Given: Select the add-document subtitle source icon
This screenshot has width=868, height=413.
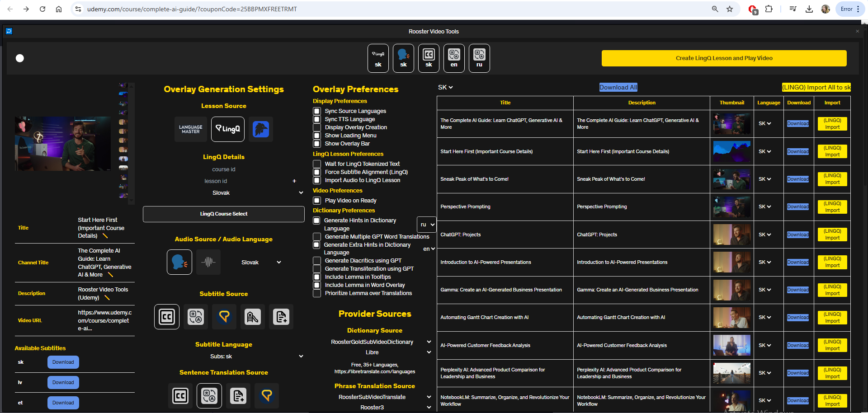Looking at the screenshot, I should pyautogui.click(x=281, y=317).
